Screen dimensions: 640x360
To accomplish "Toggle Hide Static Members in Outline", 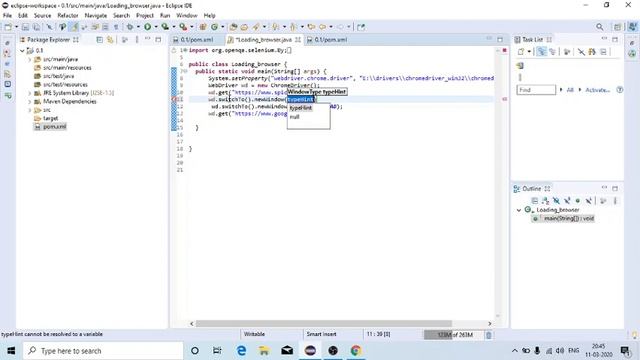I will click(567, 200).
